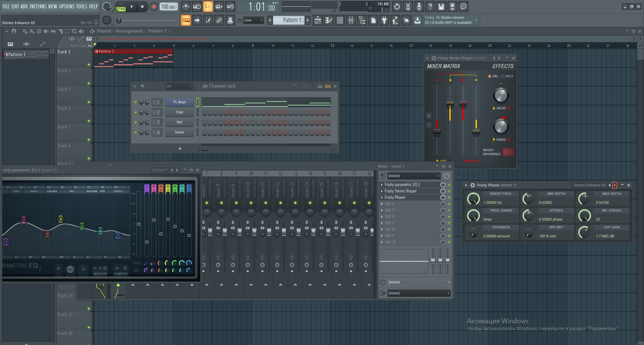Screen dimensions: 644x345
Task: Mute the Clap channel via green LED
Action: click(x=136, y=112)
